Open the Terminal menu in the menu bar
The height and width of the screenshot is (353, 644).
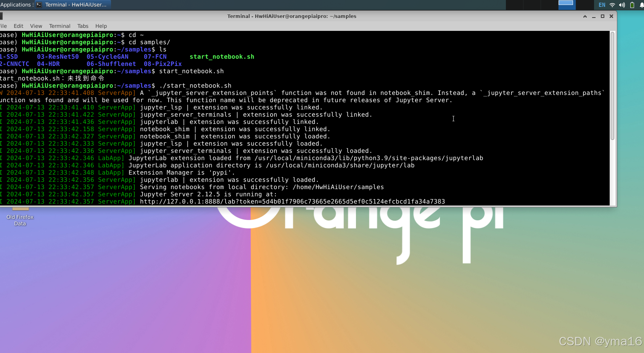[x=60, y=26]
